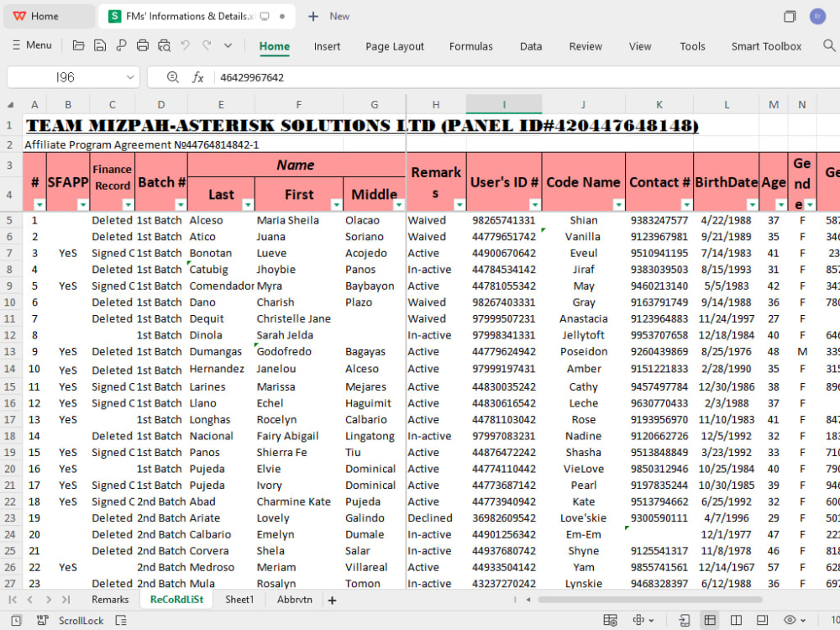Jump to last sheet arrow
This screenshot has height=630, width=840.
66,600
